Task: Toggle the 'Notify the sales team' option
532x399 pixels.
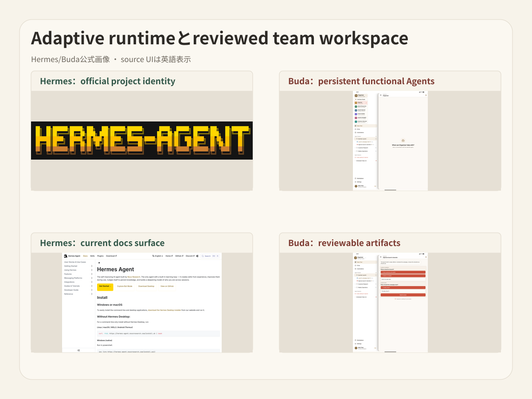Action: (403, 279)
